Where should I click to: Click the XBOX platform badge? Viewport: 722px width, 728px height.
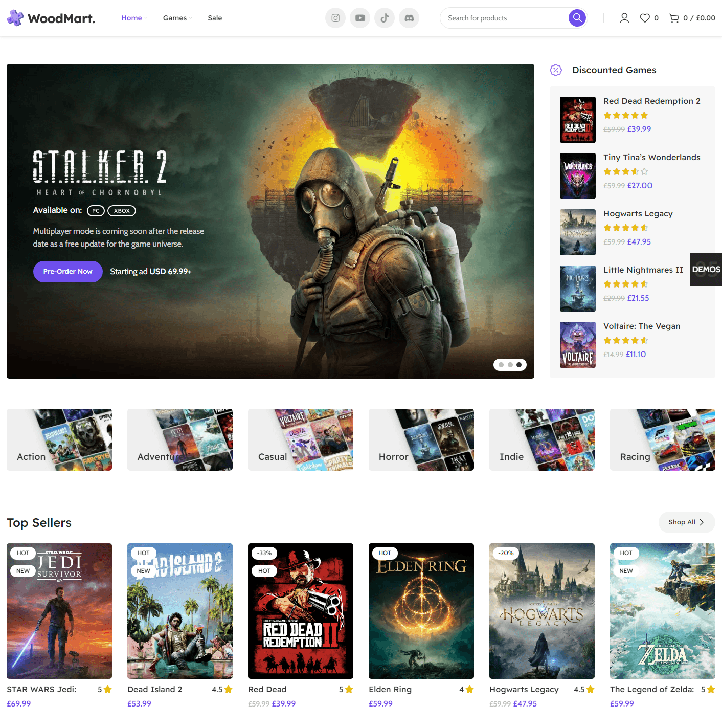pyautogui.click(x=122, y=211)
